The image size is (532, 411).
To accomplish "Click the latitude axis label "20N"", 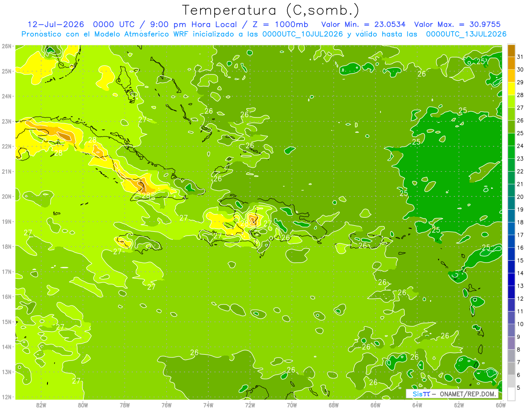I will click(6, 196).
